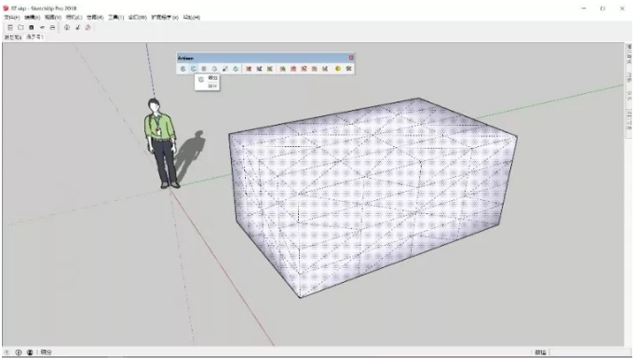Click the dark sign-in icon in status bar
636x364 pixels.
point(30,352)
